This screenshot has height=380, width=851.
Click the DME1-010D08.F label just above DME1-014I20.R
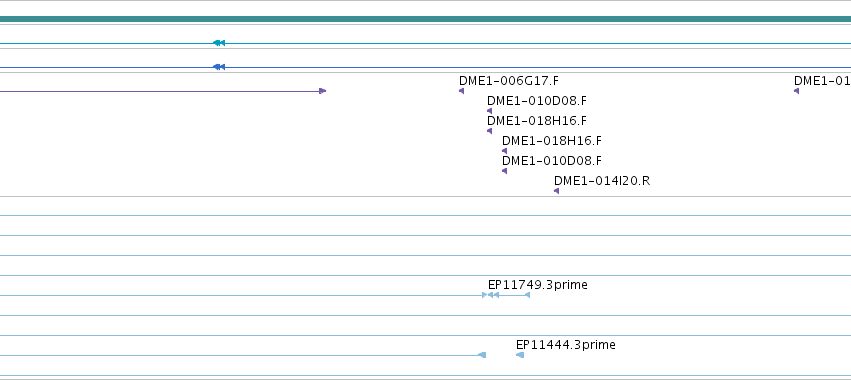(x=552, y=161)
